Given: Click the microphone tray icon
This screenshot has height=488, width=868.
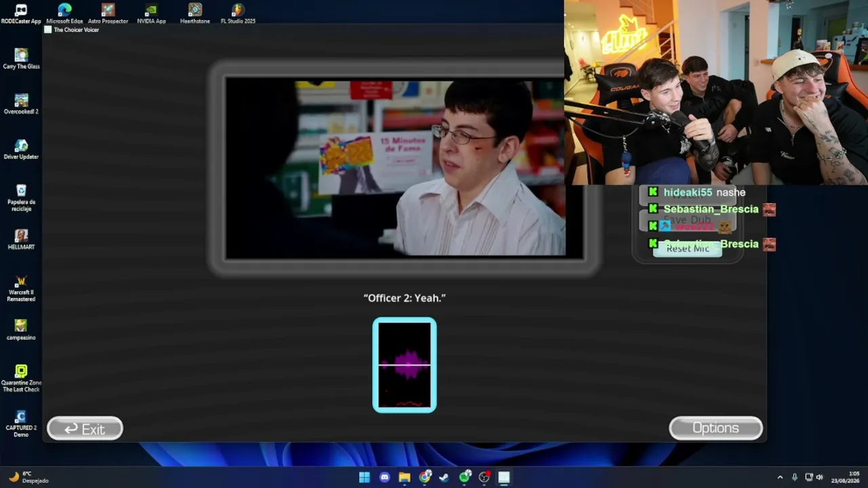Looking at the screenshot, I should (x=795, y=477).
